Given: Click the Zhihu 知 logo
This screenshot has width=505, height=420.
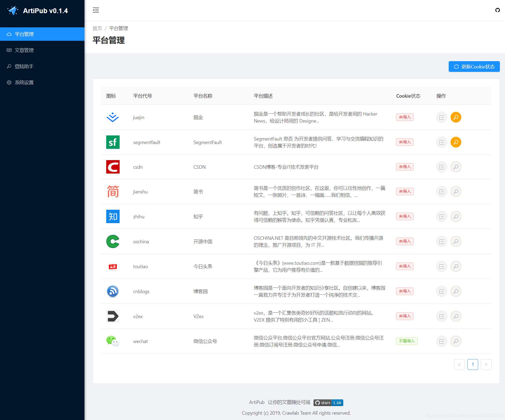Looking at the screenshot, I should pos(113,216).
